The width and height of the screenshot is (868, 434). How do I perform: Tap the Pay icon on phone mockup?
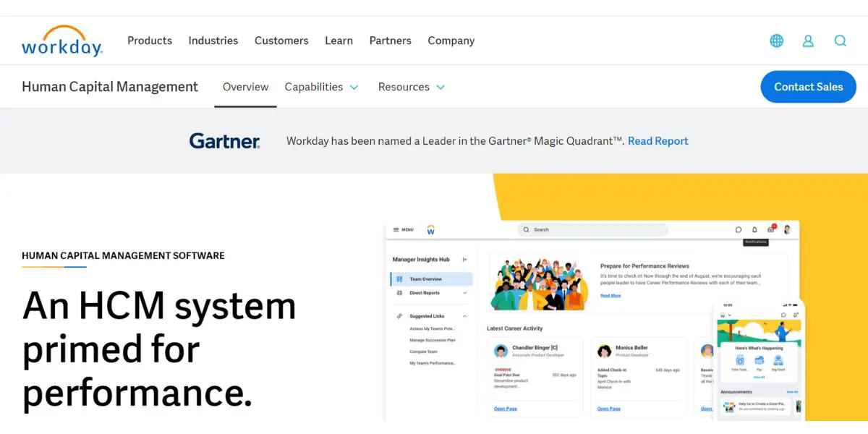click(759, 360)
